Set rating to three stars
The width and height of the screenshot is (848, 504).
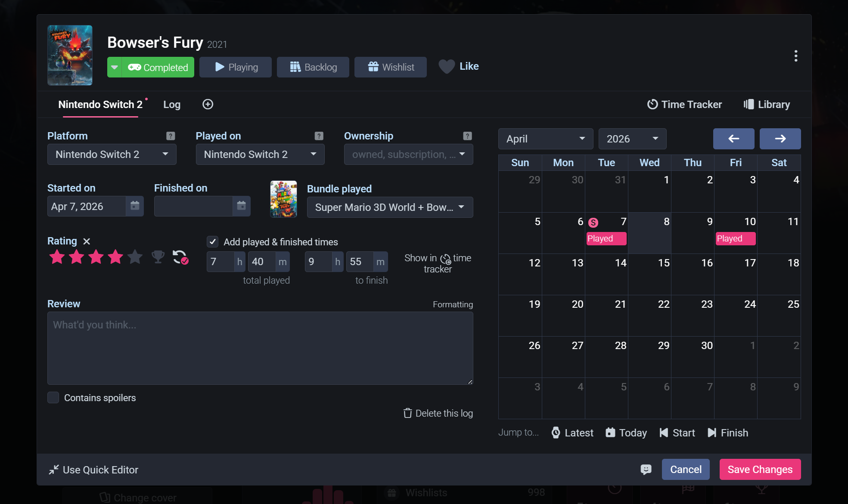(x=96, y=257)
